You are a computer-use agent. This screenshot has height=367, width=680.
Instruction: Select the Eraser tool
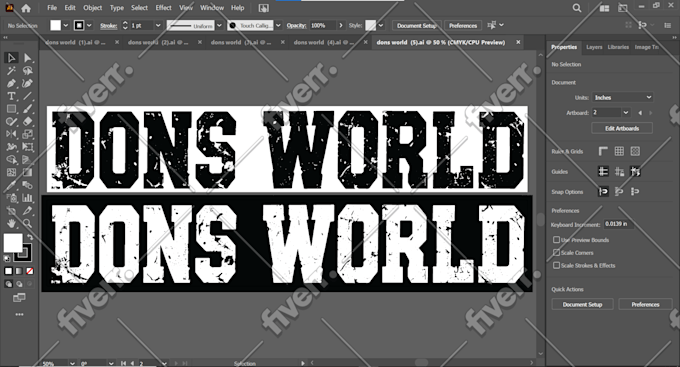coord(28,121)
